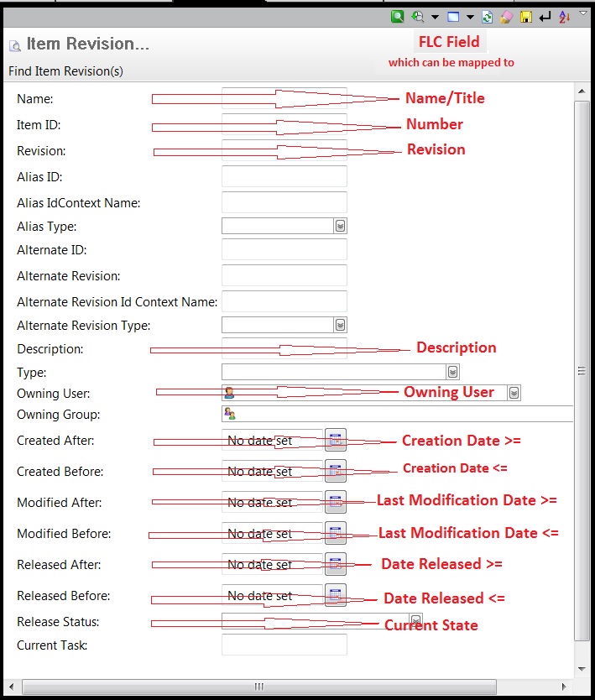Viewport: 595px width, 700px height.
Task: Open the Released Before calendar picker
Action: 335,595
